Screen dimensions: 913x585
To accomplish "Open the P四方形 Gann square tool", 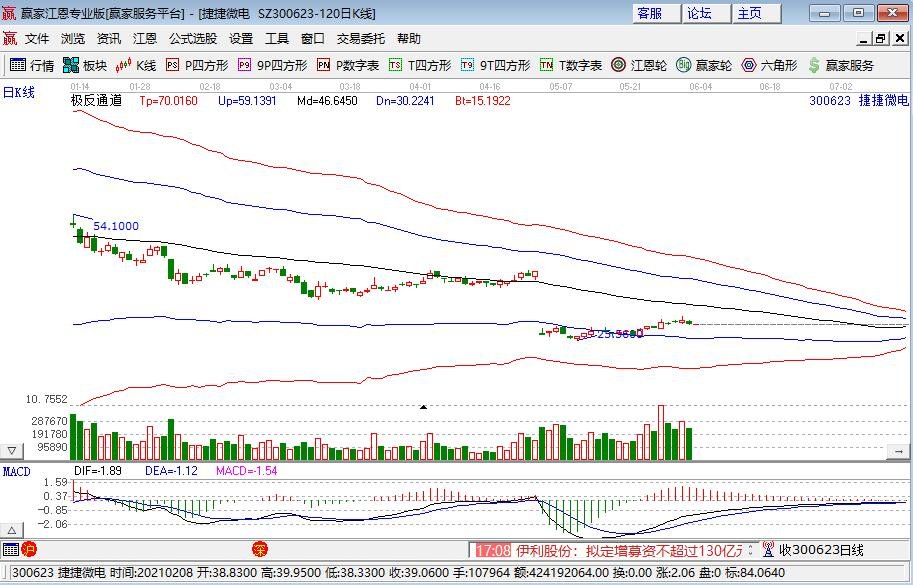I will tap(198, 64).
